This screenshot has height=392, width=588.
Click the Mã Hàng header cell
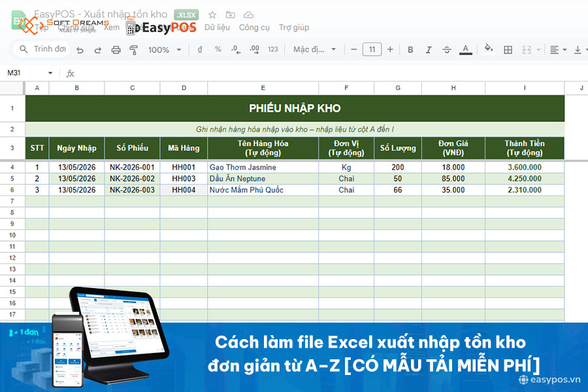click(x=184, y=148)
